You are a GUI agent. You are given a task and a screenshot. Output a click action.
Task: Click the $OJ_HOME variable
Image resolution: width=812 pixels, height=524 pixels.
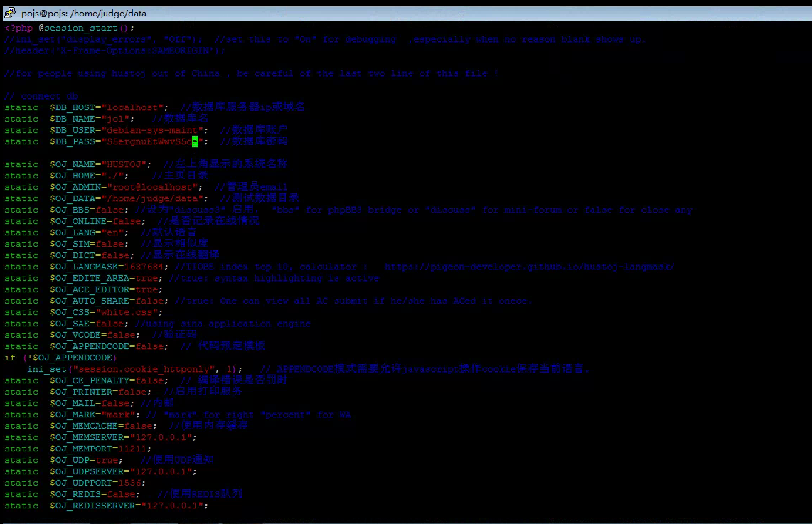click(x=73, y=176)
